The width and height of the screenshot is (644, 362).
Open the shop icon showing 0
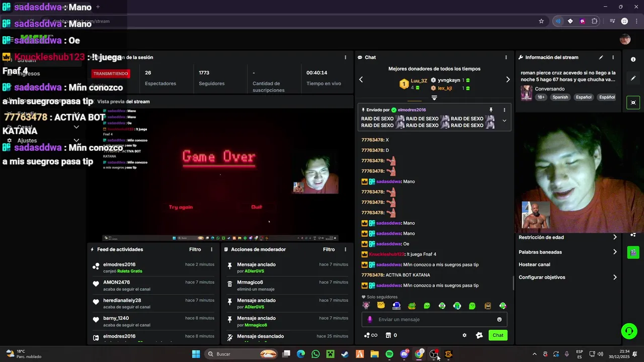coord(391,335)
